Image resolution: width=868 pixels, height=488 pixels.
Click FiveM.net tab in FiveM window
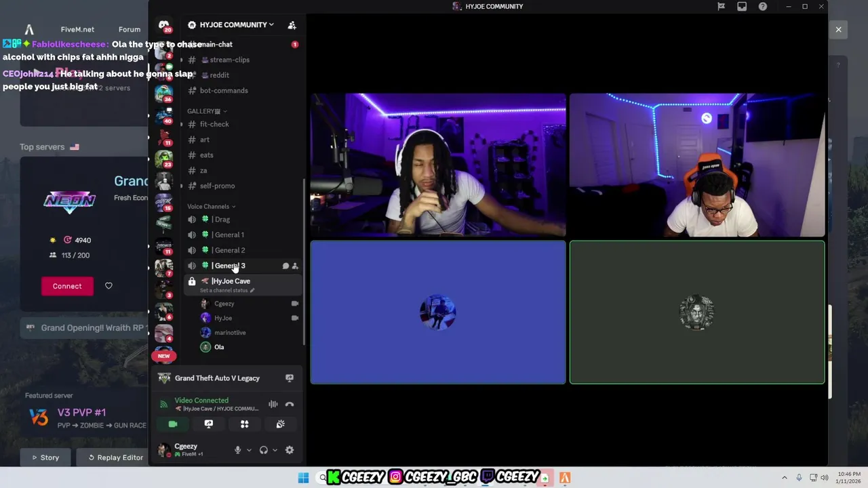[77, 30]
